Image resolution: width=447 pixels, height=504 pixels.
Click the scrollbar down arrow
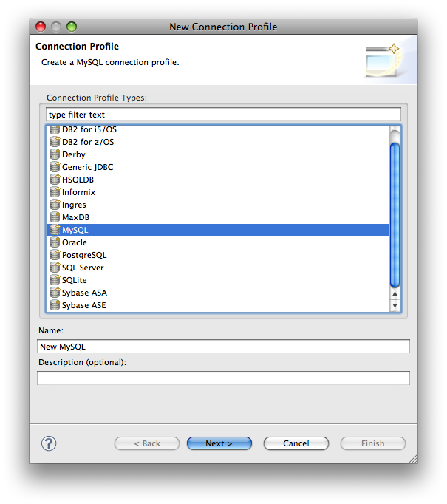click(395, 305)
